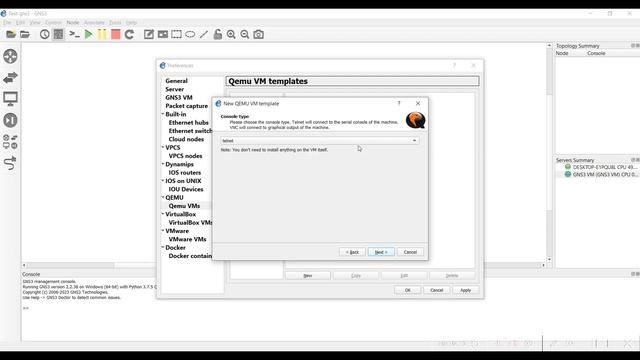This screenshot has width=640, height=360.
Task: Click the QEMU logo in the wizard
Action: coord(416,120)
